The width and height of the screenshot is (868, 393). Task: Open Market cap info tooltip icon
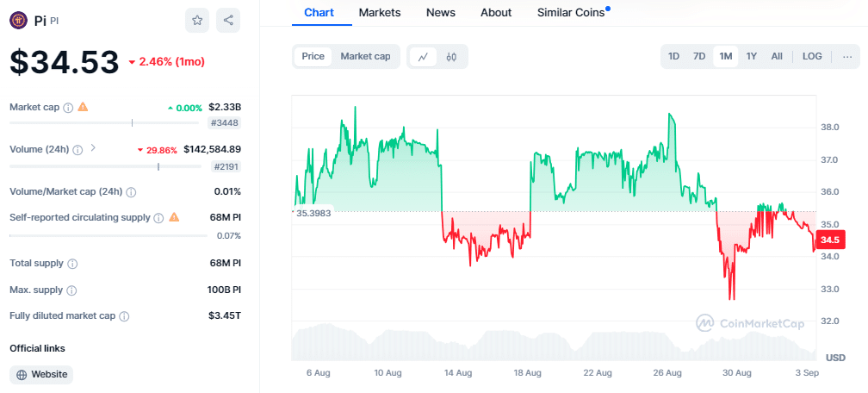pos(68,108)
